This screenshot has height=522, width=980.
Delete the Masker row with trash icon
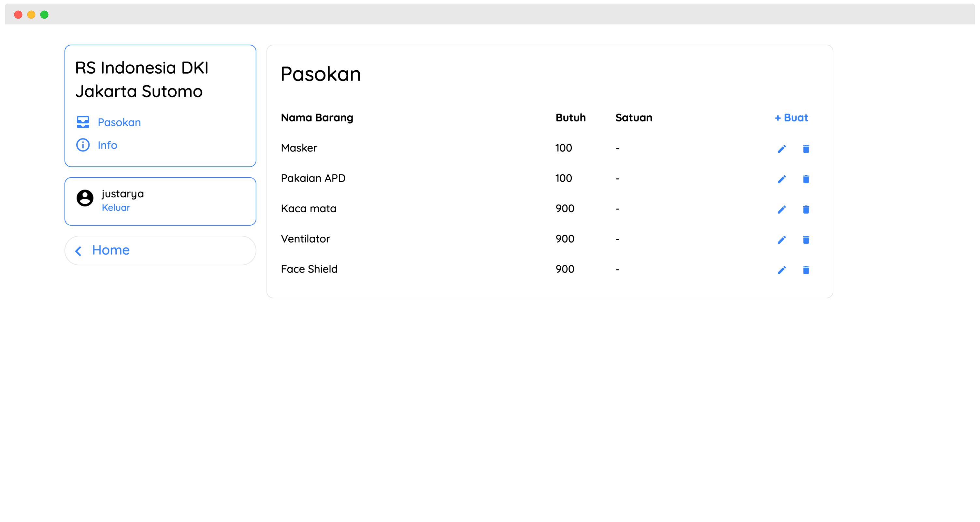[806, 148]
